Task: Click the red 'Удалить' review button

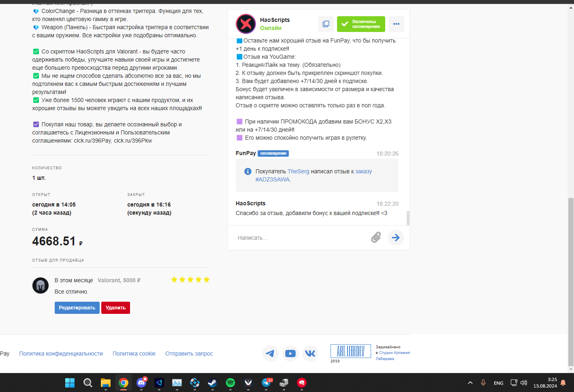Action: [x=115, y=308]
